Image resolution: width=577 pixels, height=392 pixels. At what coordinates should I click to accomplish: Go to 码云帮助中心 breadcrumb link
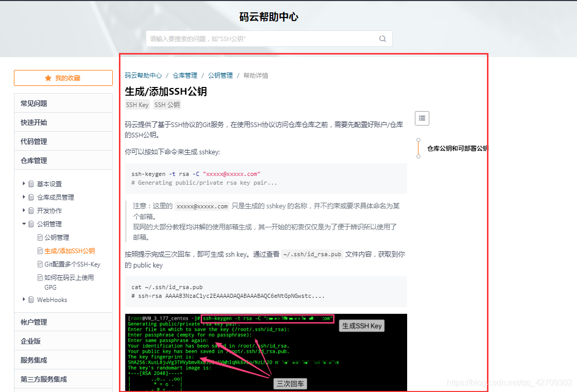tap(143, 76)
